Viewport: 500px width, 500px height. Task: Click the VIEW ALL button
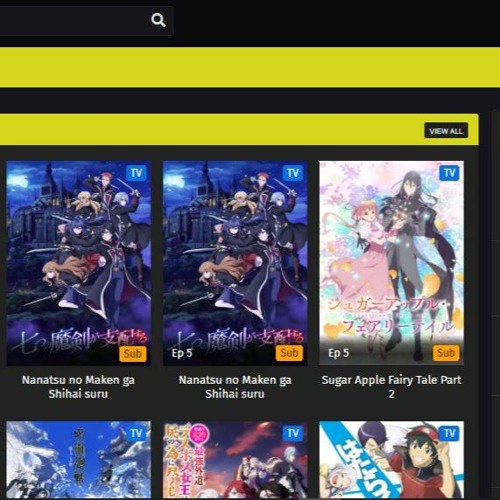point(446,131)
